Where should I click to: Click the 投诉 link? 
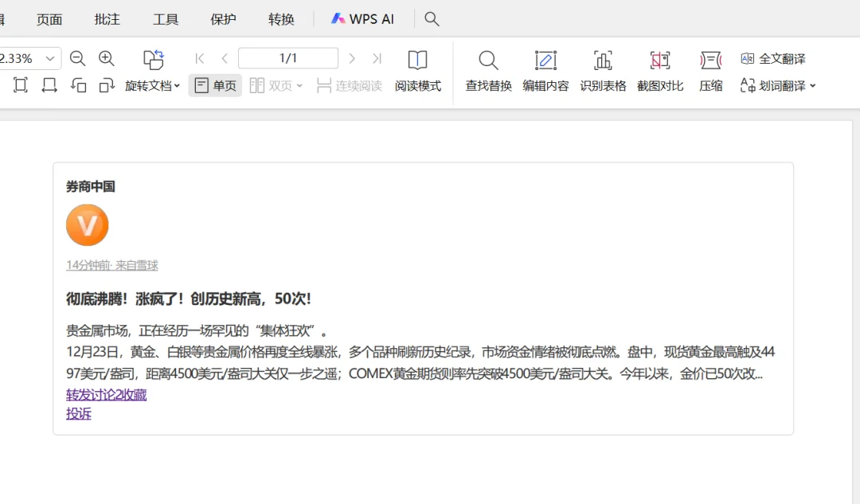click(x=78, y=413)
